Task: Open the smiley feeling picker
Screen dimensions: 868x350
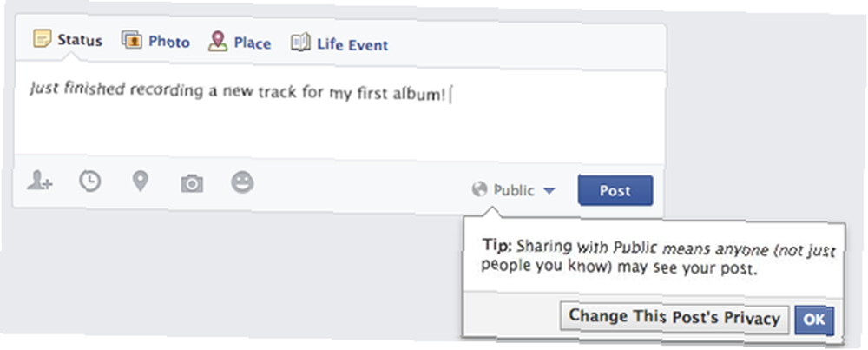Action: coord(242,182)
